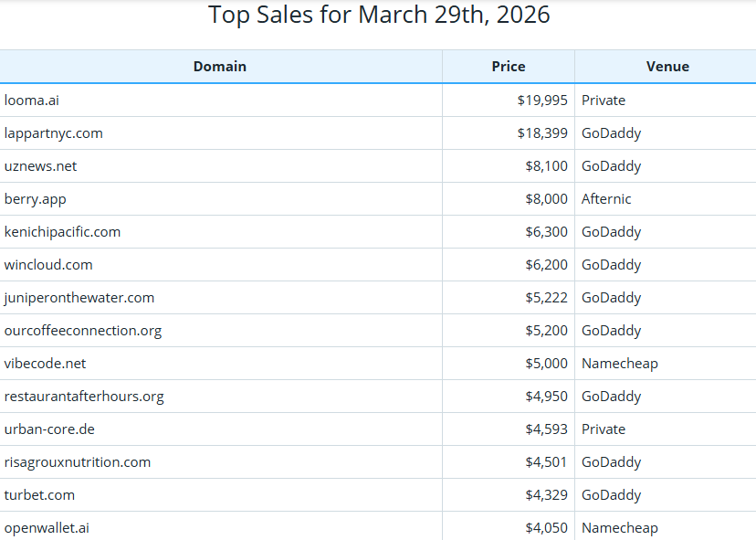Sort by the Price column header
756x540 pixels.
[509, 66]
